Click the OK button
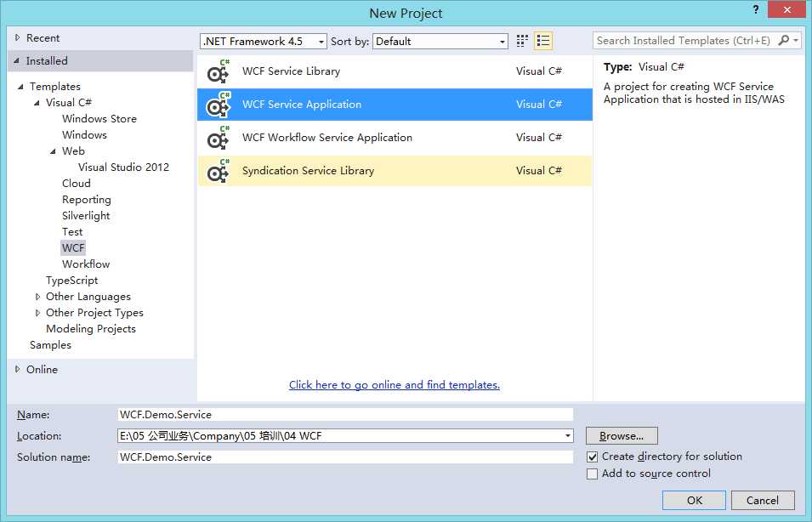This screenshot has width=812, height=522. (x=694, y=500)
